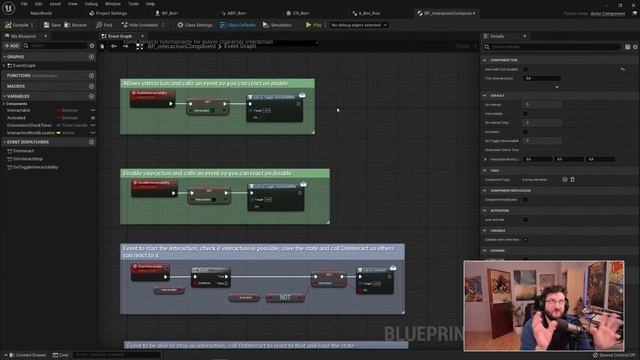Navigate back in graph history
This screenshot has height=360, width=640.
tap(114, 47)
